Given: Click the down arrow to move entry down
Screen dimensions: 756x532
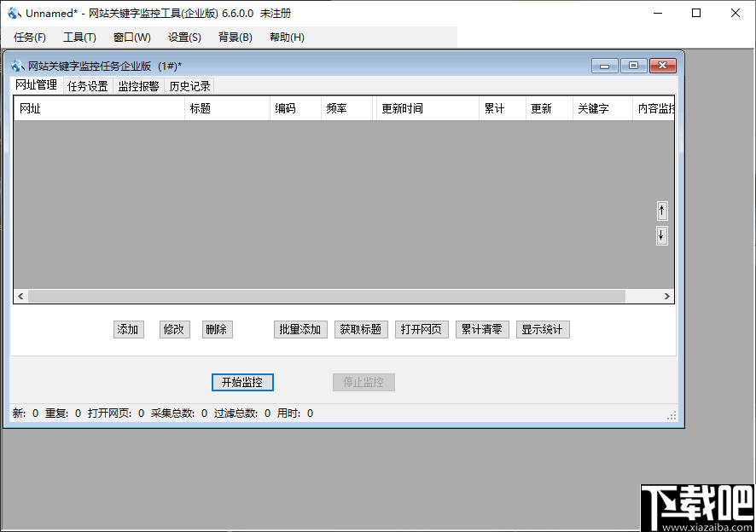Looking at the screenshot, I should pyautogui.click(x=662, y=235).
